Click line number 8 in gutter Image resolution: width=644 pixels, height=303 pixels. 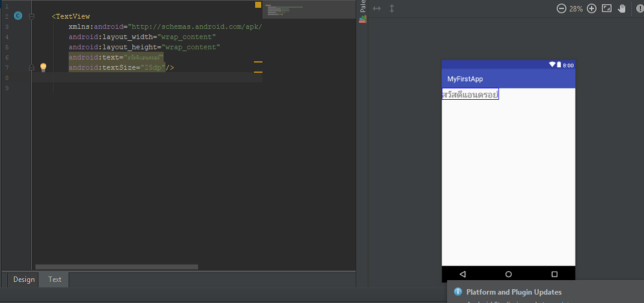[x=7, y=78]
